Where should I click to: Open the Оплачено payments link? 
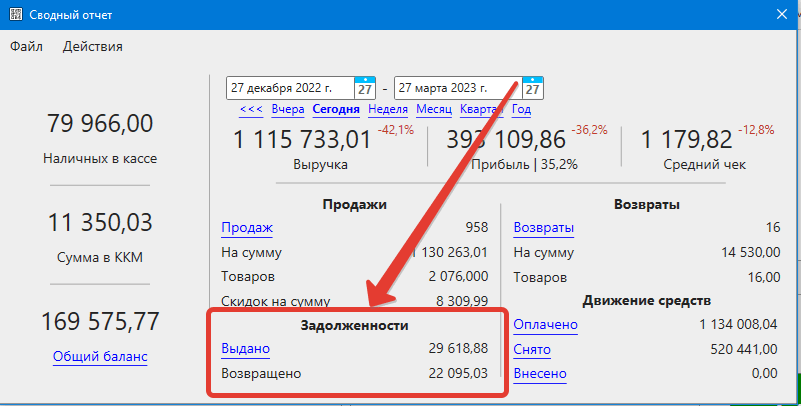(545, 325)
